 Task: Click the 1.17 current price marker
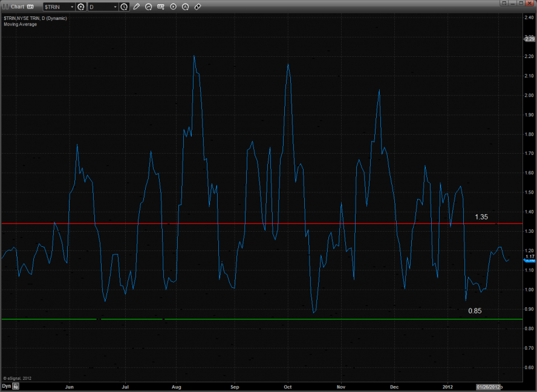530,257
